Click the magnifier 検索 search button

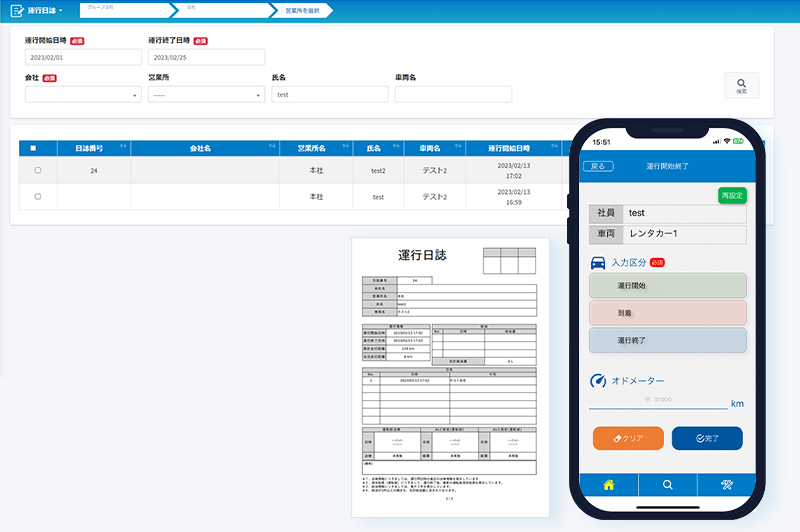pyautogui.click(x=741, y=86)
